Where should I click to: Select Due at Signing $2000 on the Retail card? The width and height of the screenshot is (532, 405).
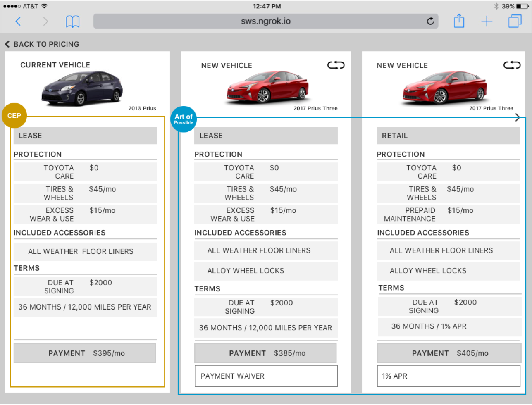click(450, 306)
